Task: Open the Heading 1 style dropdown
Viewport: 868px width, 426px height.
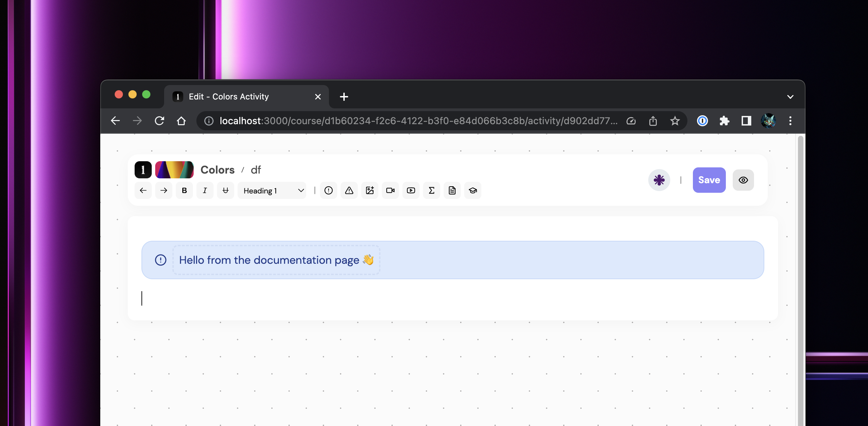Action: (272, 190)
